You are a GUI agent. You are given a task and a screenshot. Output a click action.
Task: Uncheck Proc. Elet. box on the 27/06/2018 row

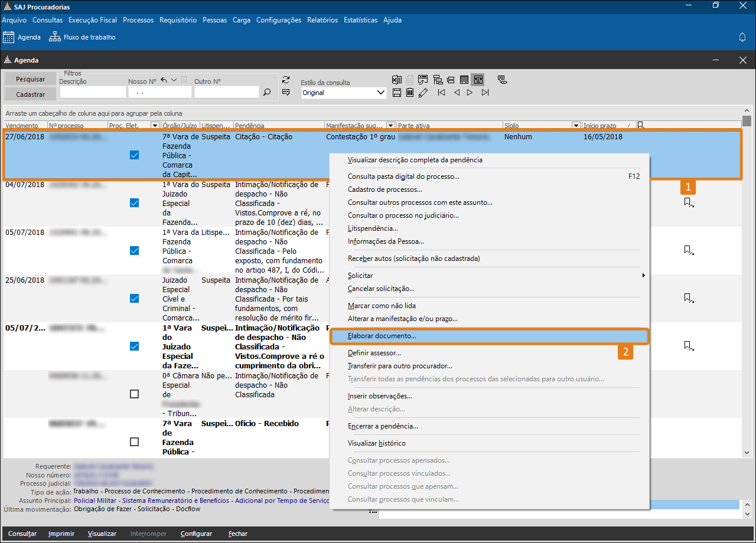pyautogui.click(x=134, y=155)
